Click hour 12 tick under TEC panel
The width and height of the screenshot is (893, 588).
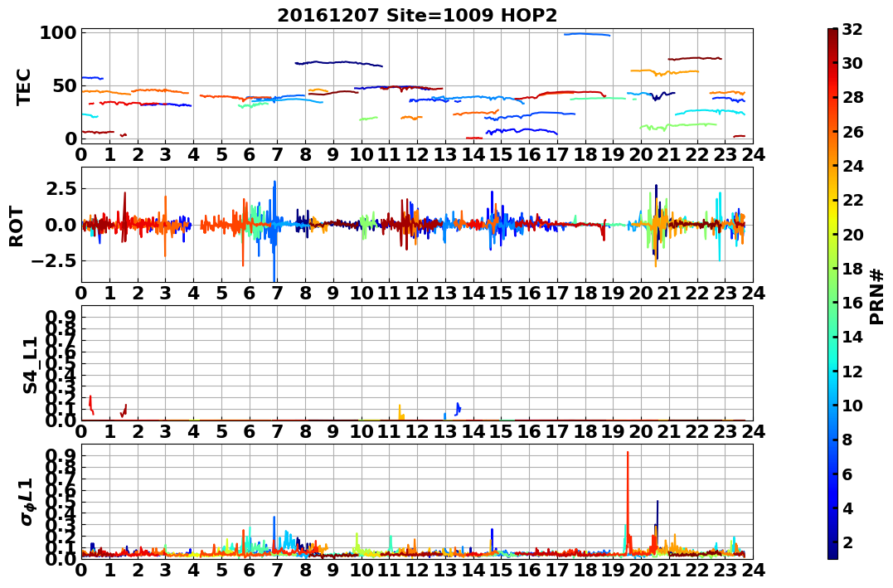click(x=417, y=154)
